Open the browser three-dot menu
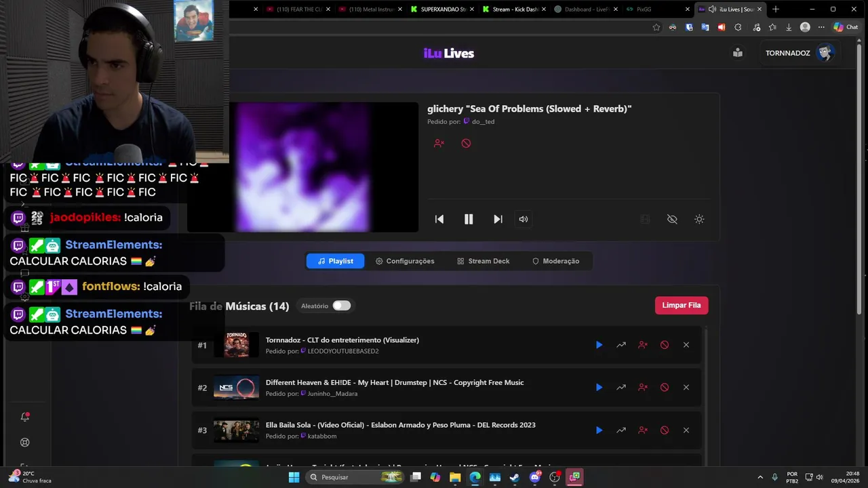 click(821, 27)
